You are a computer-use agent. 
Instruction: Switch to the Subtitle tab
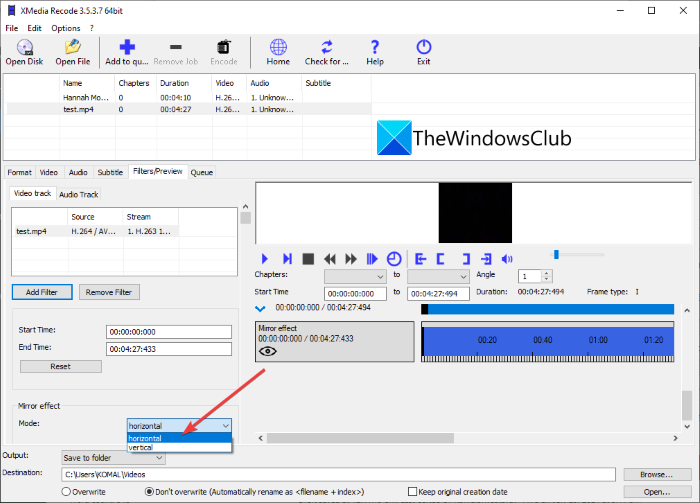click(x=110, y=172)
